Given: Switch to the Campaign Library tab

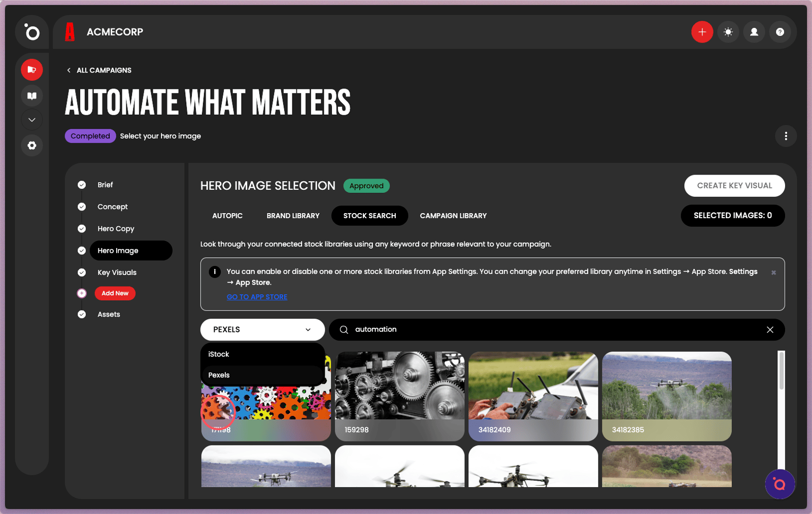Looking at the screenshot, I should coord(453,216).
